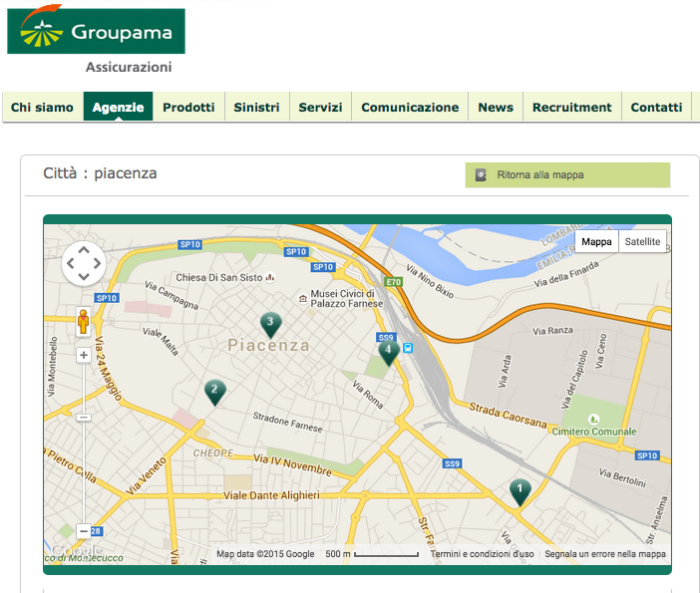Pan the map left with the arrow
Screen dimensions: 700x593
[x=70, y=264]
